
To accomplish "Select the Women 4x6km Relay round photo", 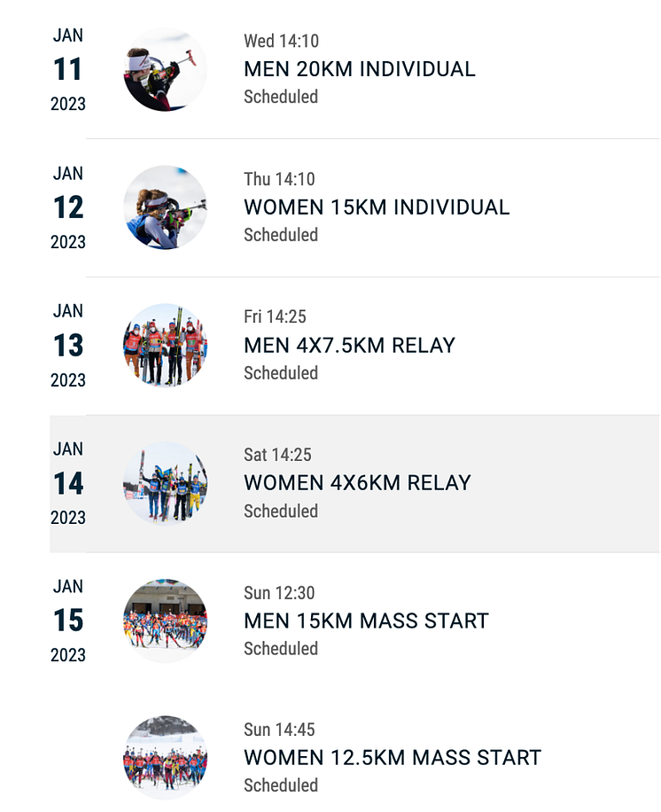I will [165, 483].
